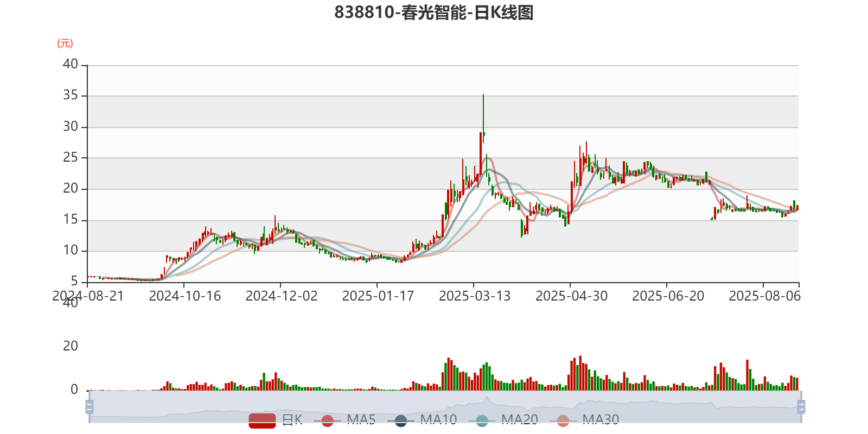Click the 25 price axis label
This screenshot has width=868, height=434.
click(x=71, y=157)
